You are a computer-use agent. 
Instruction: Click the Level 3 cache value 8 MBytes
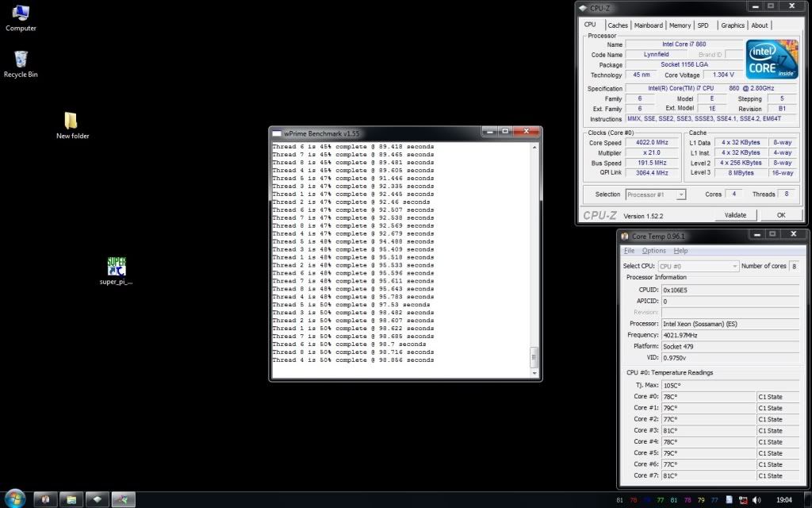tap(741, 172)
